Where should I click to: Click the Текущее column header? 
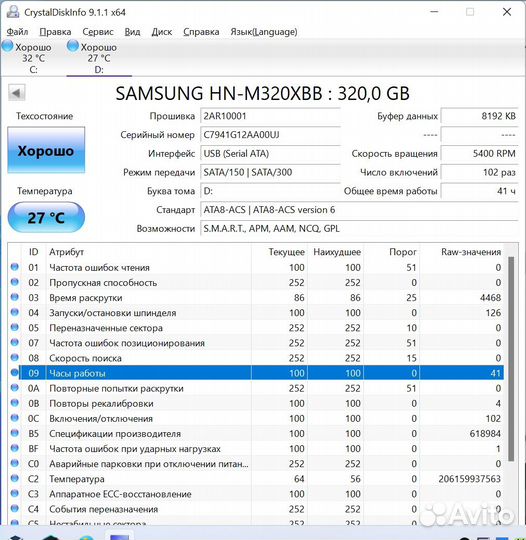[x=279, y=252]
